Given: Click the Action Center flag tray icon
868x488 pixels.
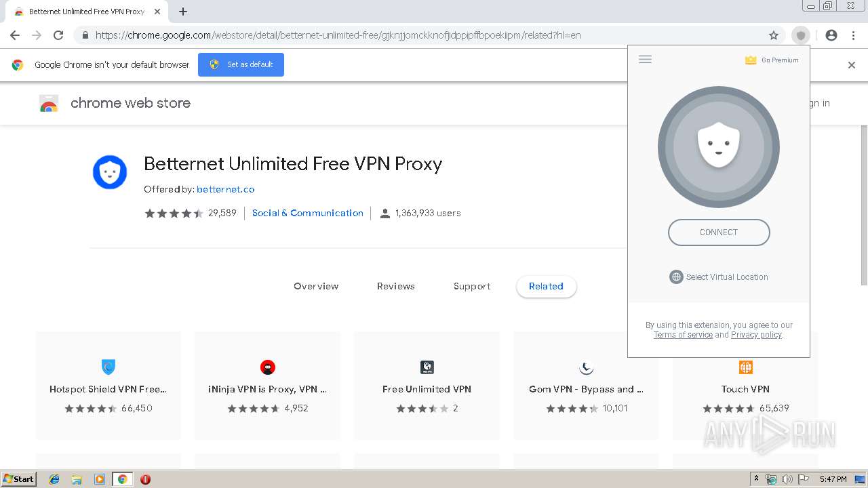Looking at the screenshot, I should (804, 479).
